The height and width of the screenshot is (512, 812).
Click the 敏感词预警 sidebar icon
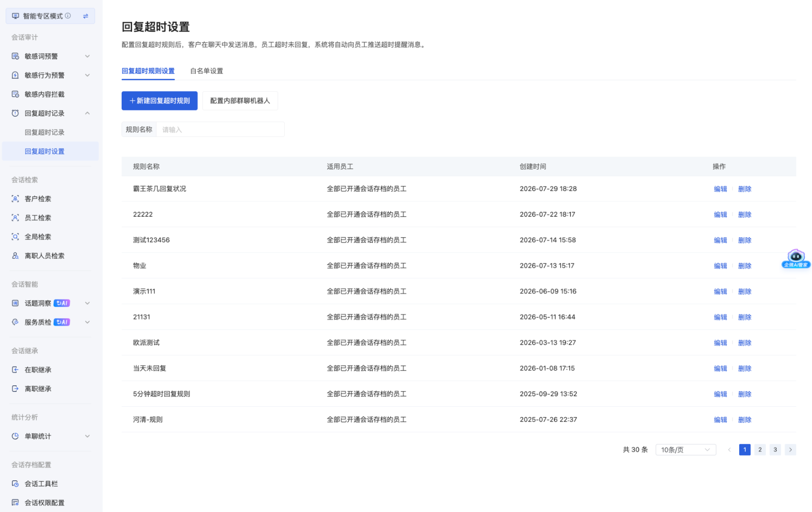click(15, 56)
